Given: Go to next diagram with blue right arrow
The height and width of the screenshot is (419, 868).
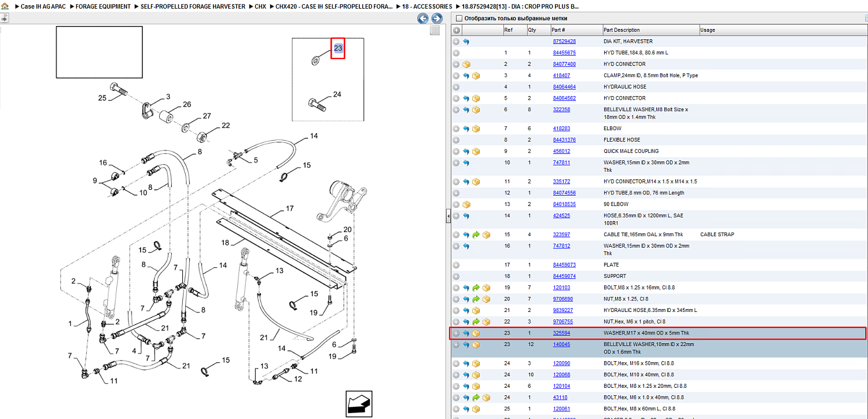Looking at the screenshot, I should pyautogui.click(x=437, y=19).
